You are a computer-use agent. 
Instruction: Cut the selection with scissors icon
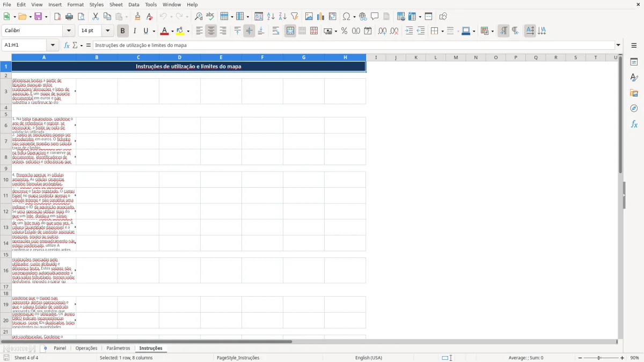(96, 17)
